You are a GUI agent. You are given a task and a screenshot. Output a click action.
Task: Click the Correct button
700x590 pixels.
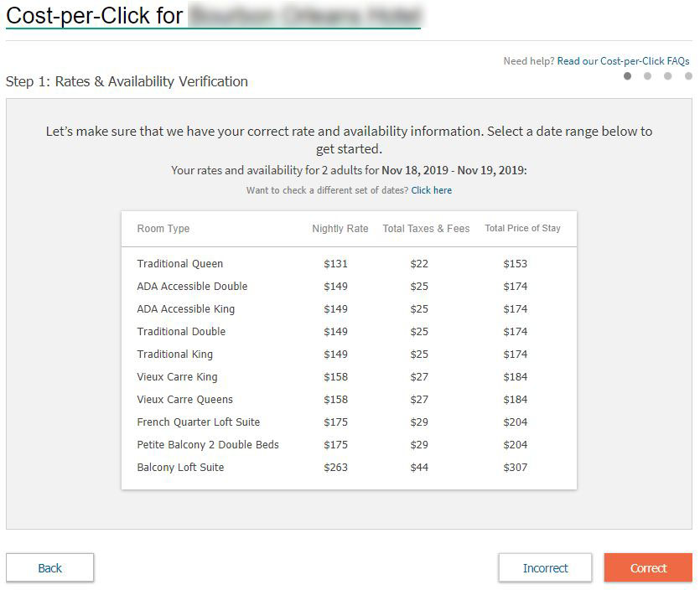click(x=648, y=567)
